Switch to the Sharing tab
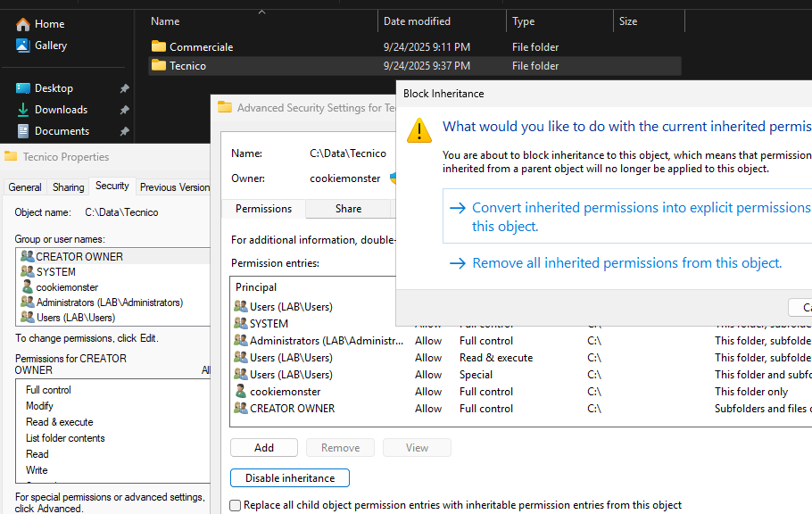Viewport: 812px width, 514px height. [68, 187]
